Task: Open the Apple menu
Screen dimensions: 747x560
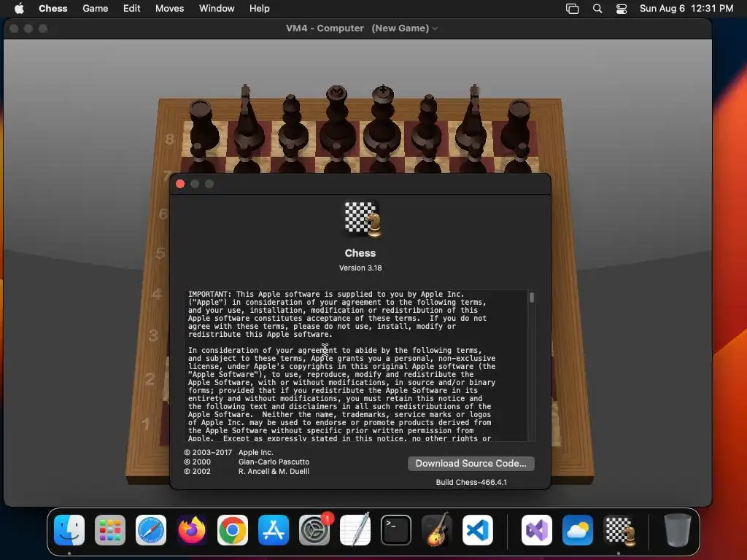Action: click(x=19, y=8)
